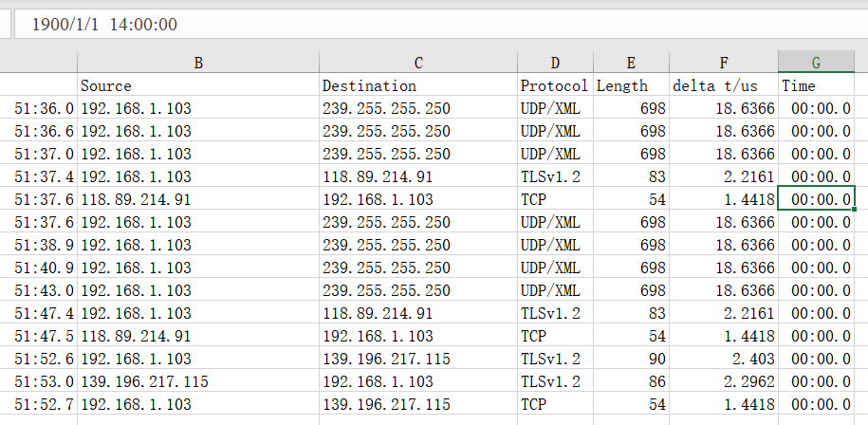Click TLSv1.2 protocol cell in the 51:52.6 row

coord(555,360)
